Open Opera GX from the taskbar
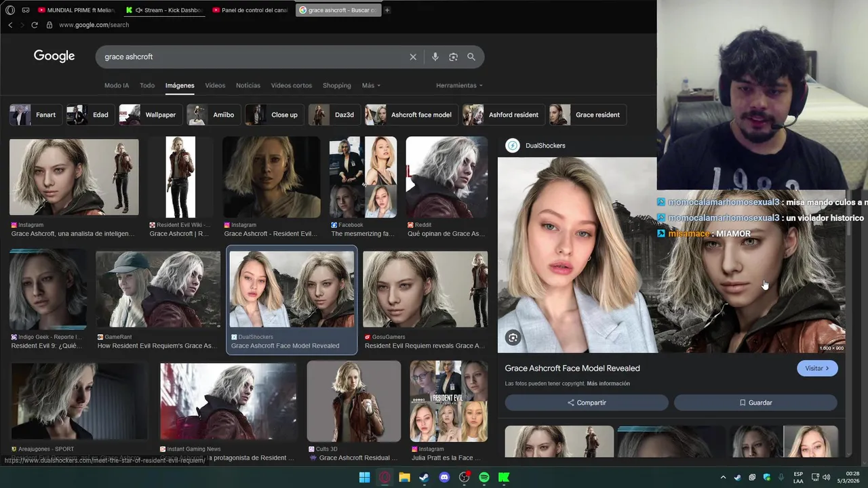This screenshot has width=868, height=488. coord(384,477)
